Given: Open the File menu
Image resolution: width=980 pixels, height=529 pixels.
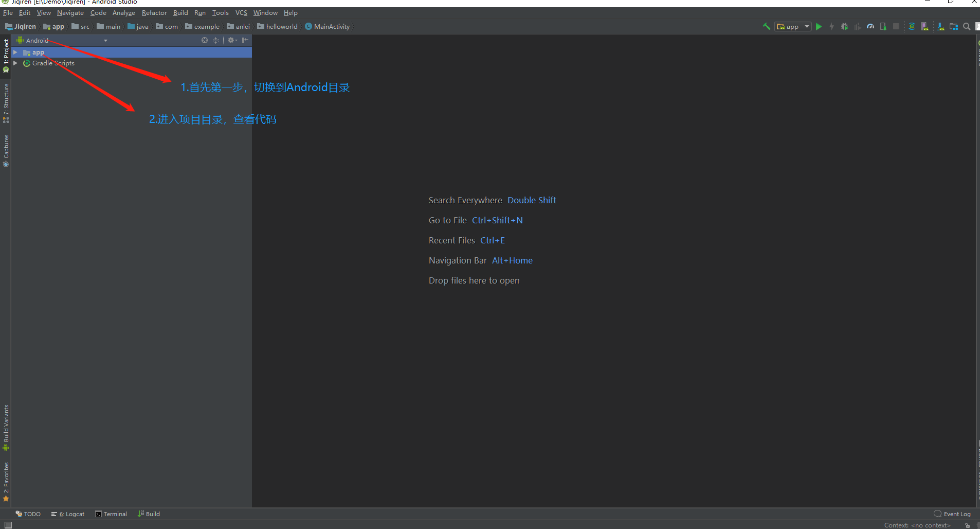Looking at the screenshot, I should (x=8, y=12).
